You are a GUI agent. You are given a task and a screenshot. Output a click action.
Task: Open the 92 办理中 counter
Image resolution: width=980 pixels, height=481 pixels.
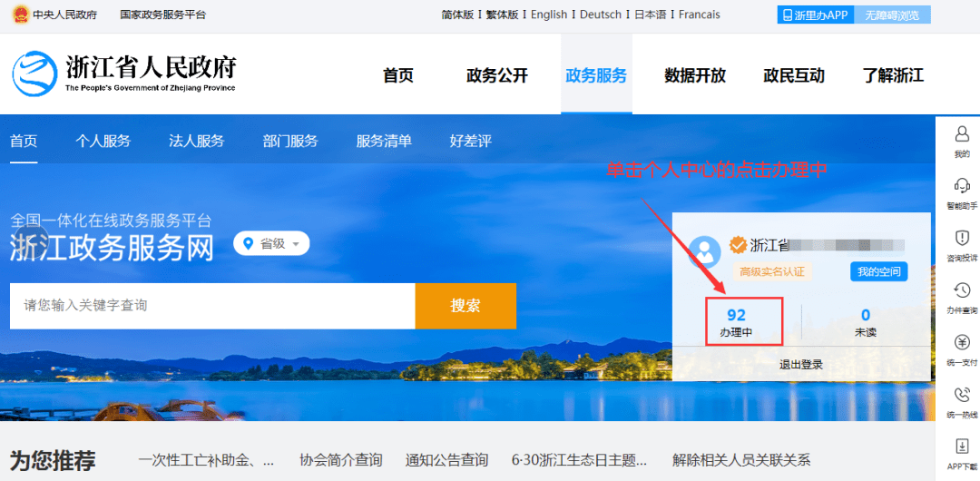(736, 322)
